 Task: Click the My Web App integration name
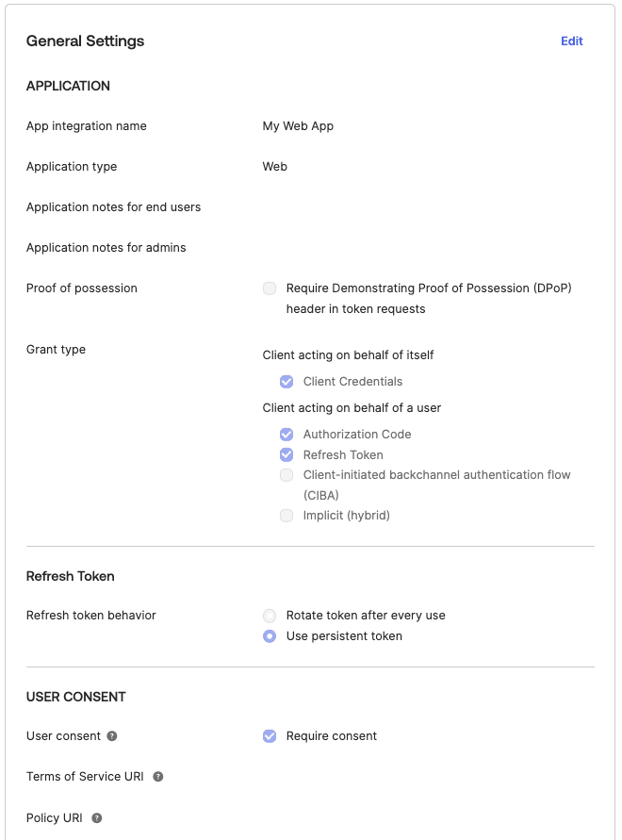(x=298, y=126)
